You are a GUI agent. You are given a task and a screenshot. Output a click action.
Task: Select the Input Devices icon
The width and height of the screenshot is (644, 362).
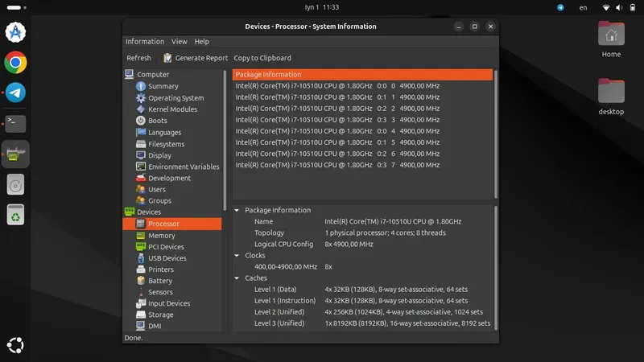pyautogui.click(x=140, y=303)
